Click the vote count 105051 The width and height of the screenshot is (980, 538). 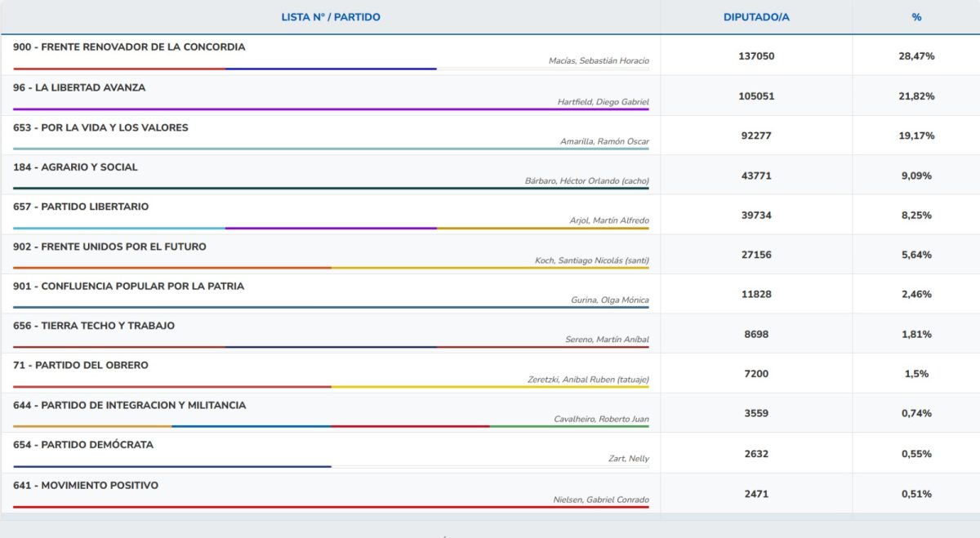[755, 96]
